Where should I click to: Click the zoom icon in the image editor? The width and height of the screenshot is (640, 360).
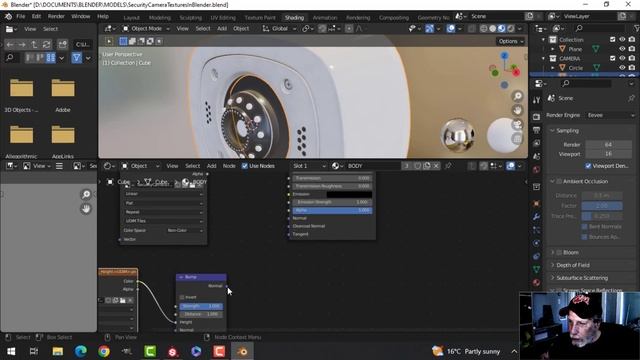tap(86, 195)
